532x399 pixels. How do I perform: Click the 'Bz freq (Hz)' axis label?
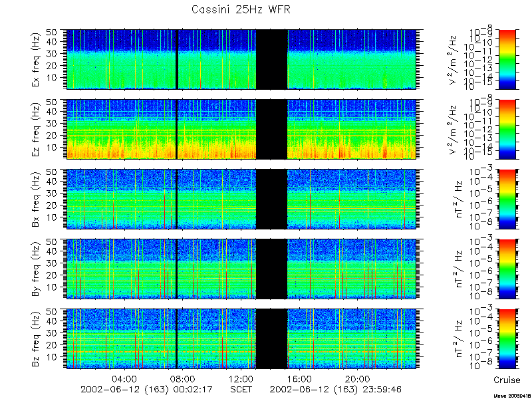tap(37, 338)
